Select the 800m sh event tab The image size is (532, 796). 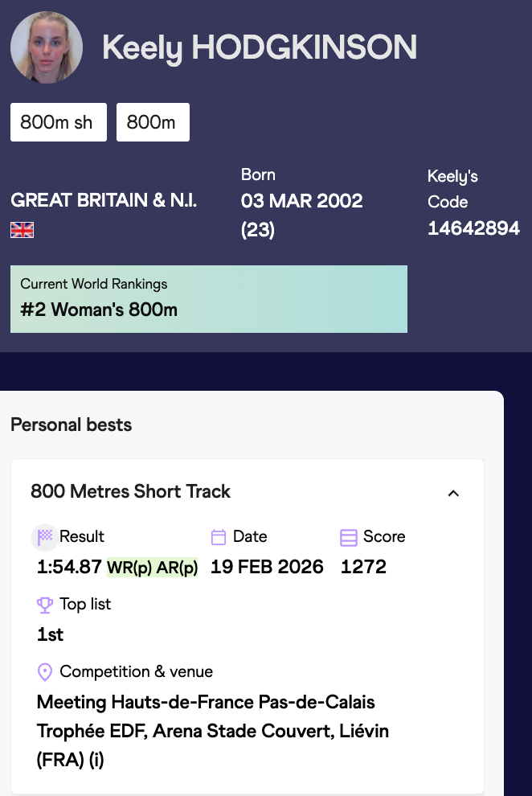click(x=58, y=122)
